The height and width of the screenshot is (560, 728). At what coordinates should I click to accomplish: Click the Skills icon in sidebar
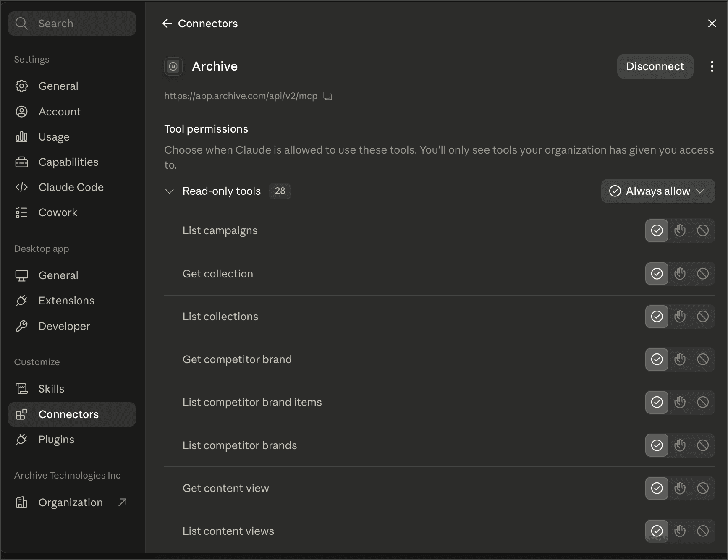pyautogui.click(x=21, y=389)
